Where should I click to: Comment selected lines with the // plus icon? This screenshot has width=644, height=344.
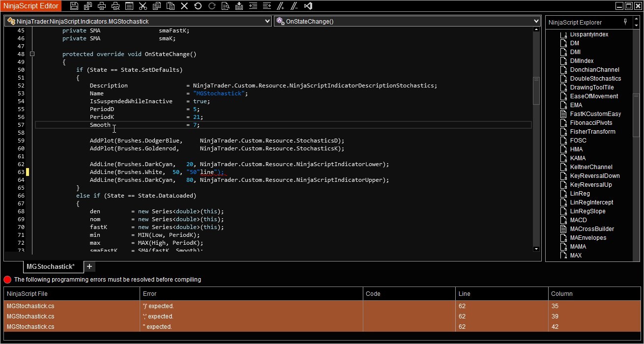(281, 6)
